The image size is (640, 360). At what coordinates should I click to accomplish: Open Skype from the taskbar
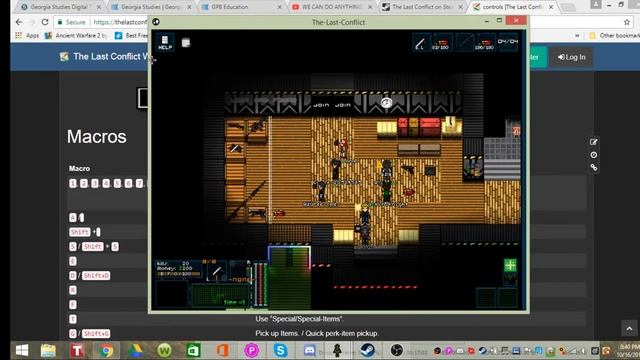coord(280,350)
